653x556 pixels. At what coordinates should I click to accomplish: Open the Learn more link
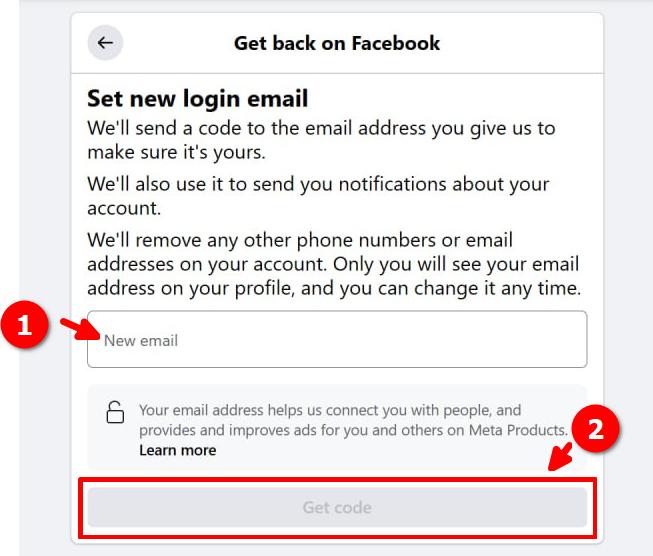[178, 450]
